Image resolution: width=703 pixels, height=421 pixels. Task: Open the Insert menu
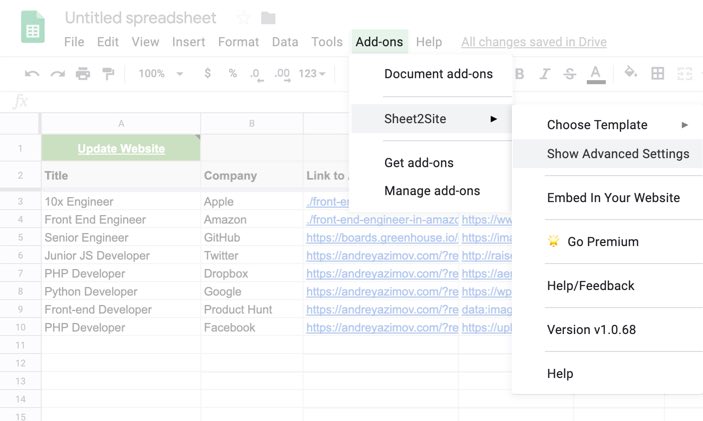[188, 42]
